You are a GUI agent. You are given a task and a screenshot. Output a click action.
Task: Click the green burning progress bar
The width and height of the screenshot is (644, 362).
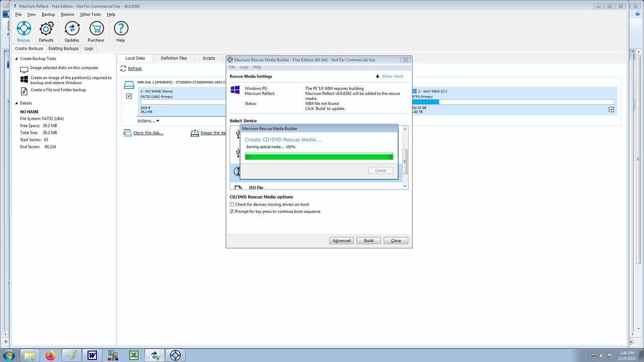319,157
